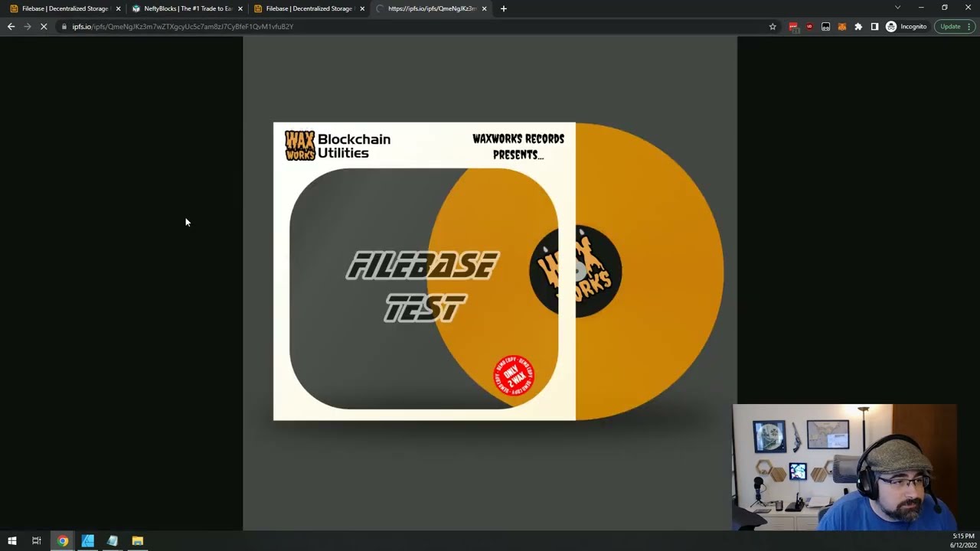980x551 pixels.
Task: Minimize the Chrome window
Action: pos(921,8)
